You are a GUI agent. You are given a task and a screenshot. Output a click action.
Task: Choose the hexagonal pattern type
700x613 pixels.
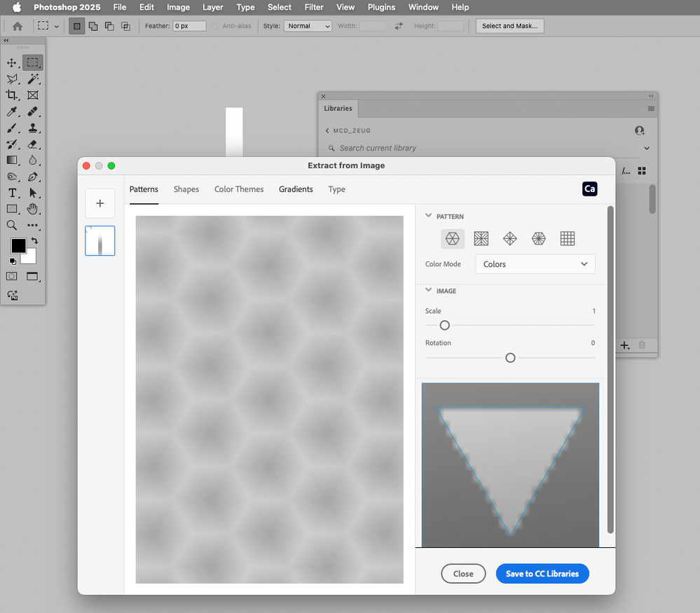click(452, 238)
